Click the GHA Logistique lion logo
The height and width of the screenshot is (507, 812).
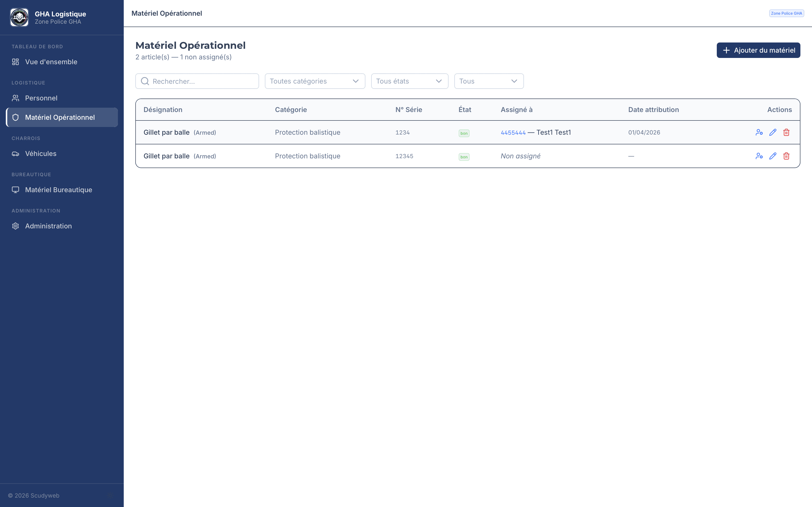coord(19,17)
